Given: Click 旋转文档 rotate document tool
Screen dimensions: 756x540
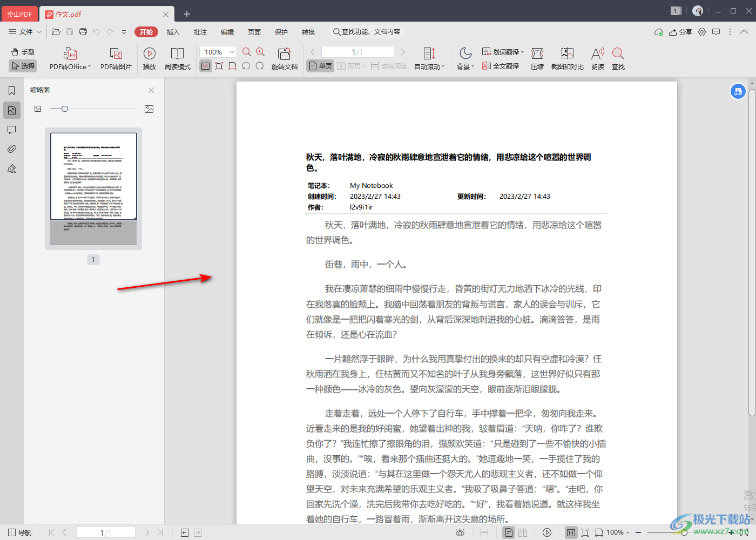Looking at the screenshot, I should [285, 59].
